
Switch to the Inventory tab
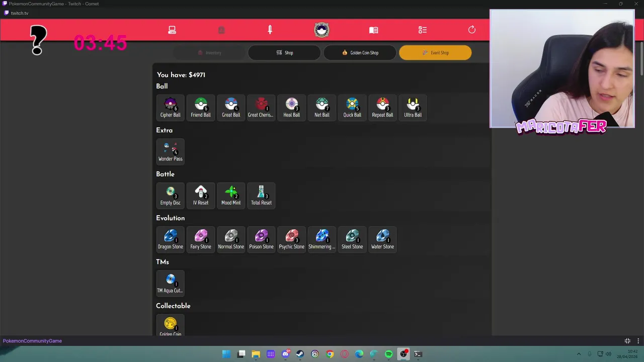tap(209, 53)
